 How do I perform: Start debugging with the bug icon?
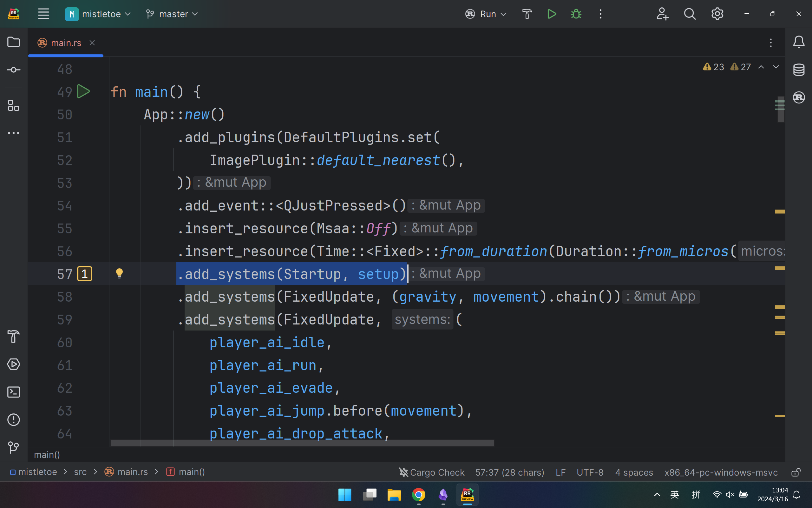(576, 14)
